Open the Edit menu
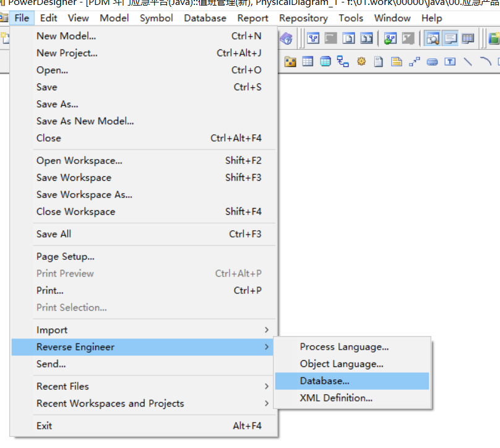 point(48,18)
